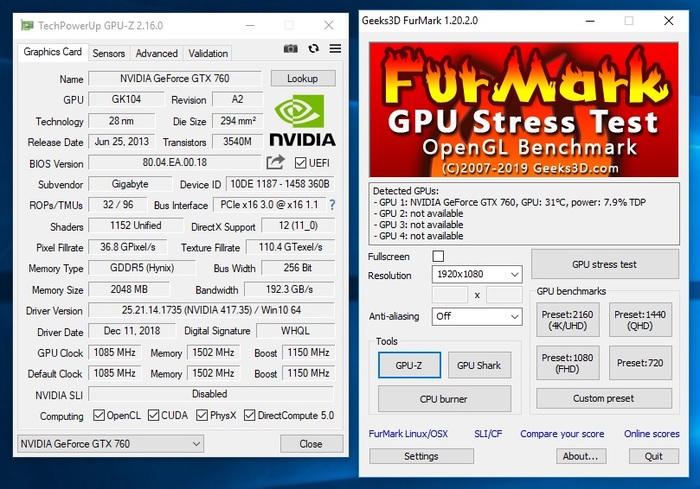Click the GPU-Z screenshot camera icon

[291, 49]
